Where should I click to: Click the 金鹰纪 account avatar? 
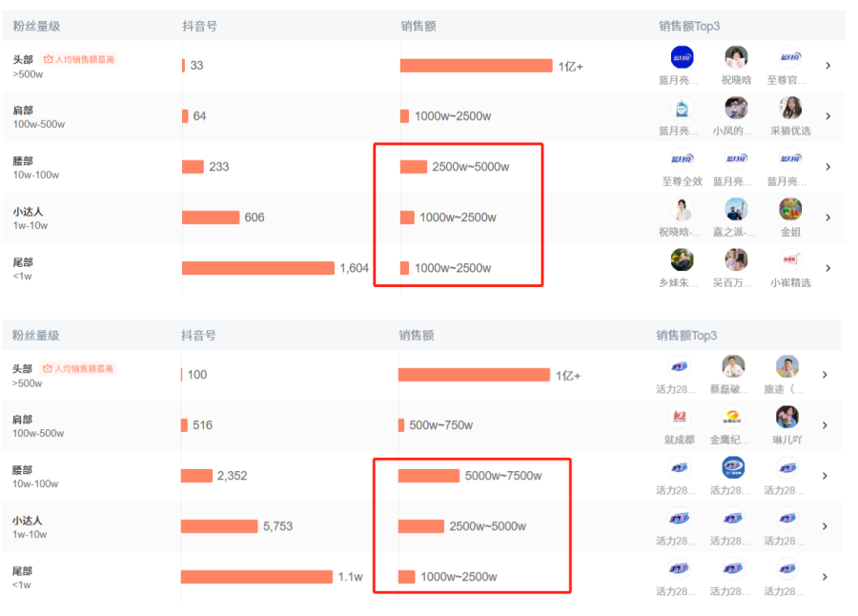pyautogui.click(x=732, y=417)
